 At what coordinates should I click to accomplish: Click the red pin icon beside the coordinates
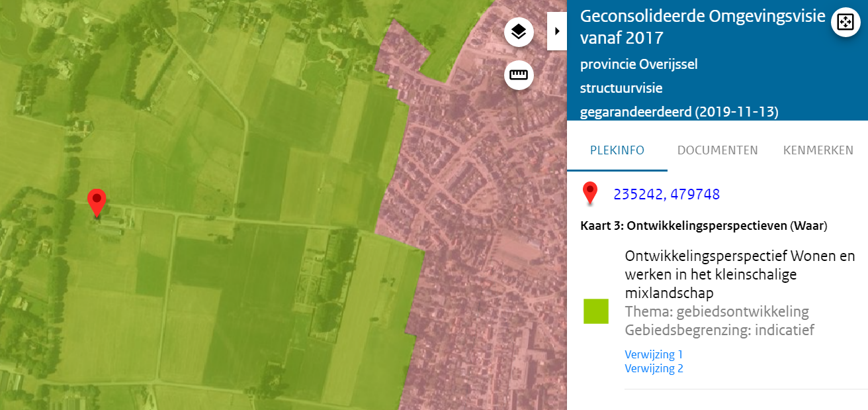click(x=589, y=193)
